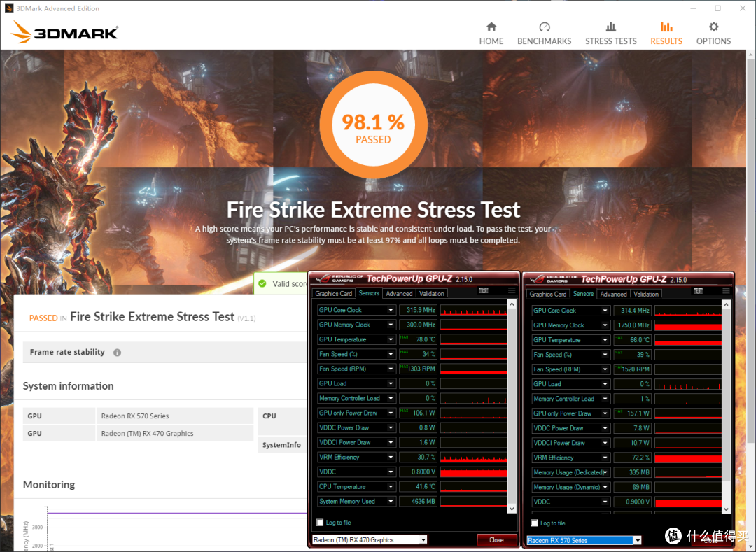This screenshot has height=552, width=756.
Task: Switch to Advanced tab in left GPU-Z
Action: pyautogui.click(x=399, y=293)
